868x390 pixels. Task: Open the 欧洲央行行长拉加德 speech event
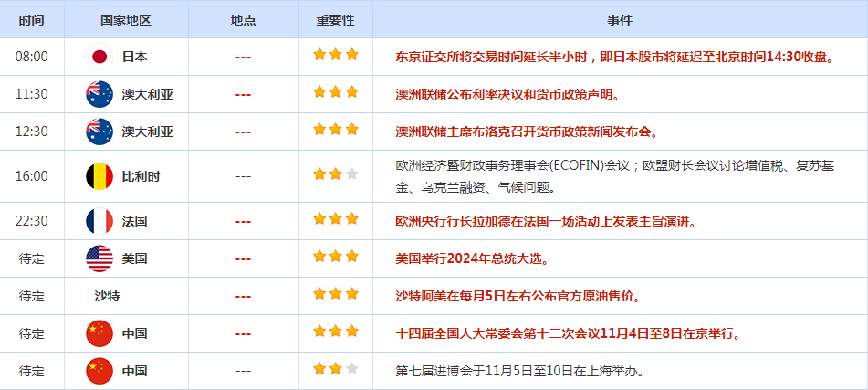click(545, 221)
